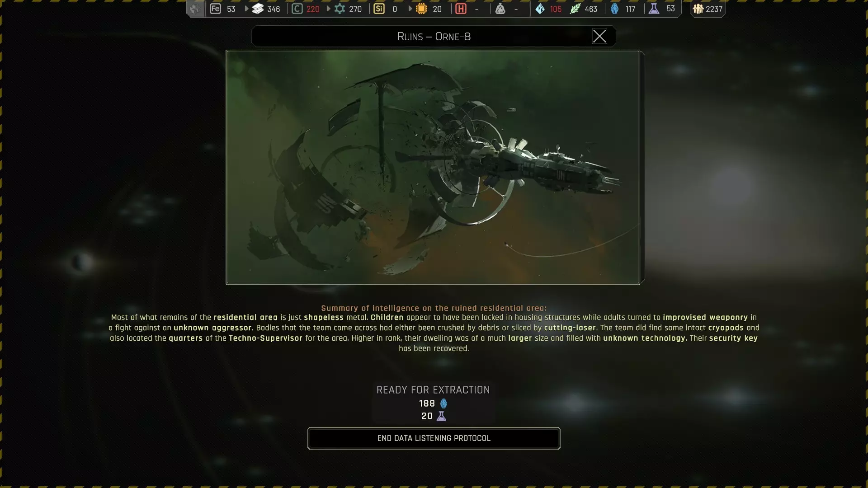Click the population people icon

pyautogui.click(x=698, y=9)
